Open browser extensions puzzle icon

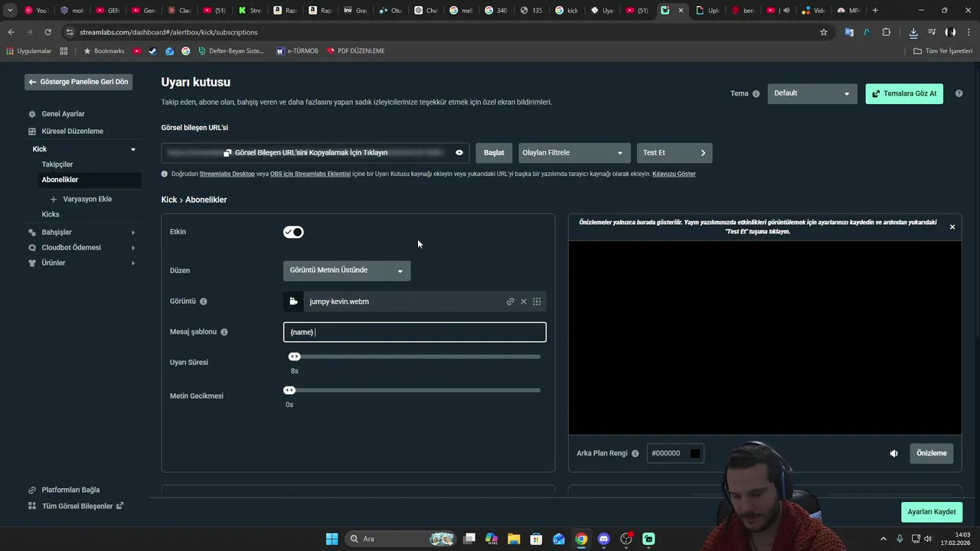(x=887, y=32)
